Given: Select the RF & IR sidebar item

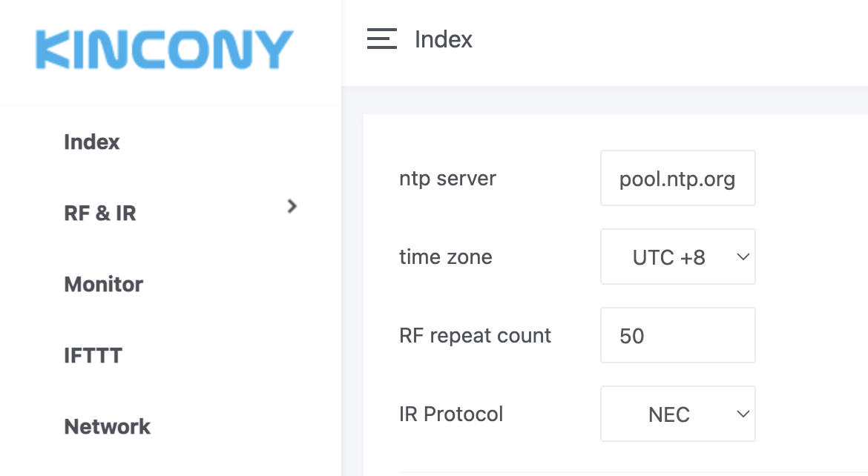Looking at the screenshot, I should point(100,213).
